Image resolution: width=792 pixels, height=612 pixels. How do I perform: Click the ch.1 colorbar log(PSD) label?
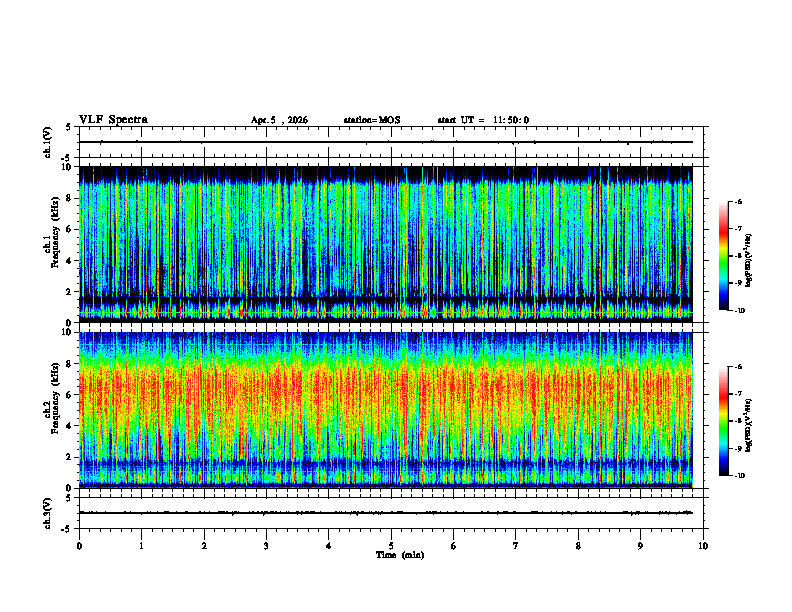coord(749,261)
